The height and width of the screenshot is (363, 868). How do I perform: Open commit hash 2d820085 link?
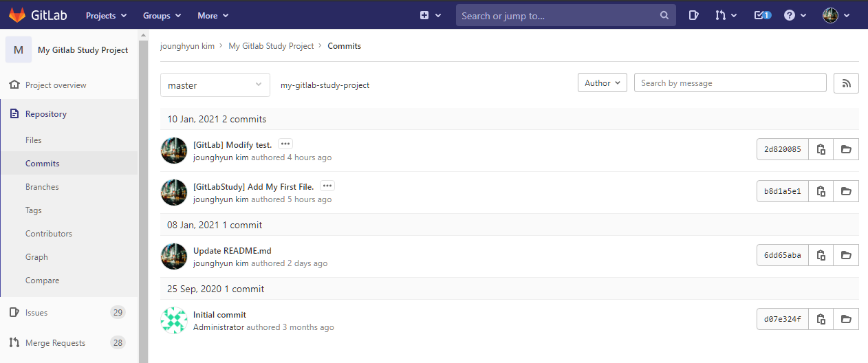click(x=783, y=149)
